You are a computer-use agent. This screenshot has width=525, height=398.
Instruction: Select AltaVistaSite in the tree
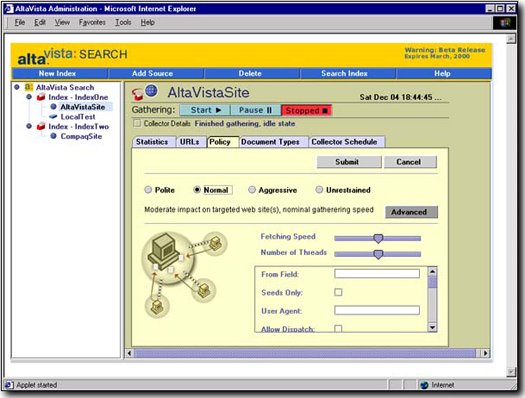click(83, 107)
